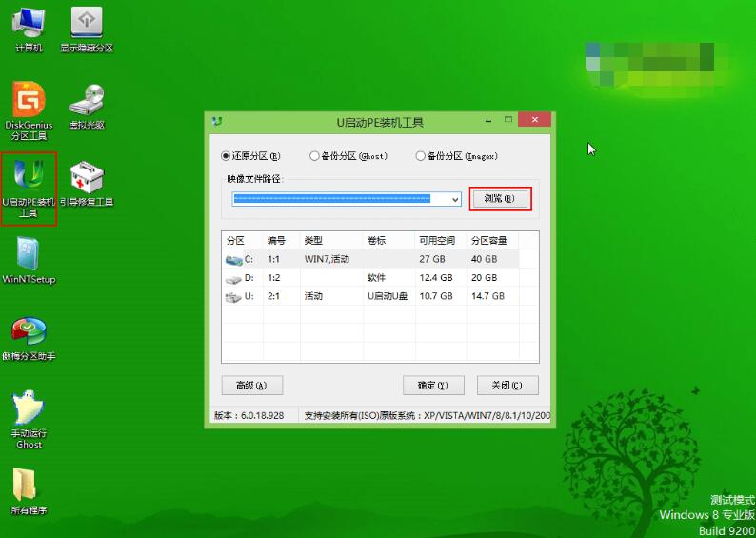Click the 可用空间 column header

pyautogui.click(x=441, y=240)
